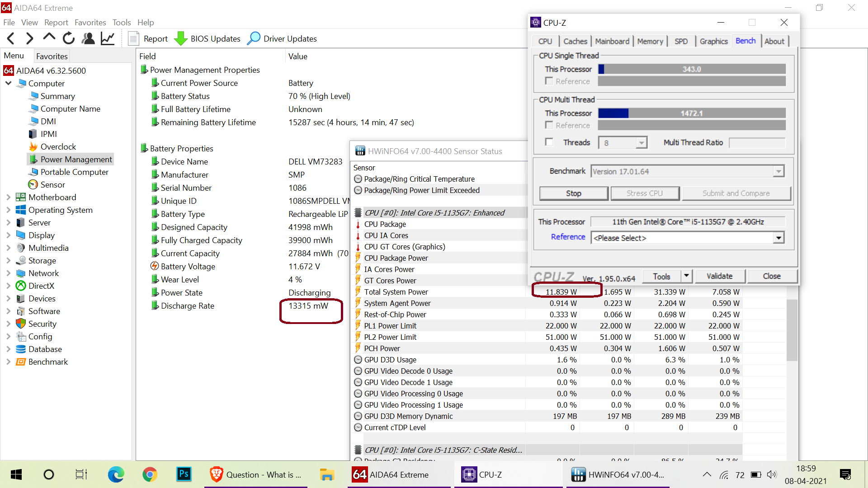Open Wi-Fi network tray icon

click(x=724, y=475)
